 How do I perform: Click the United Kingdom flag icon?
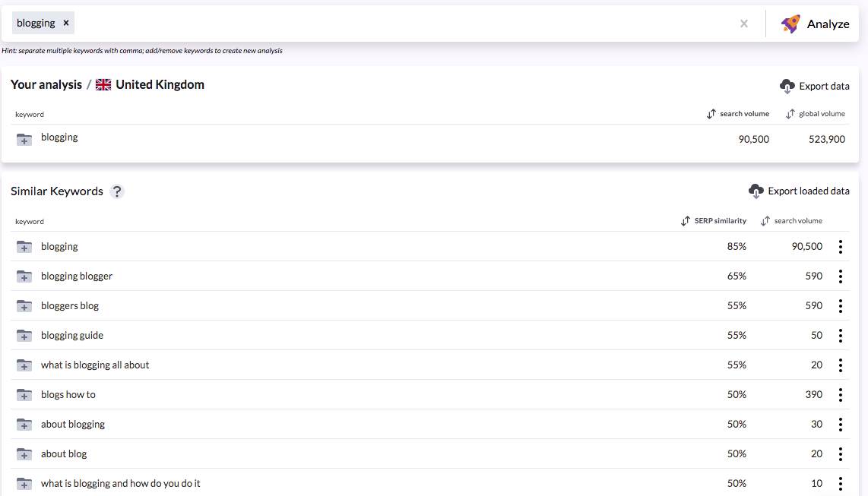(x=103, y=84)
